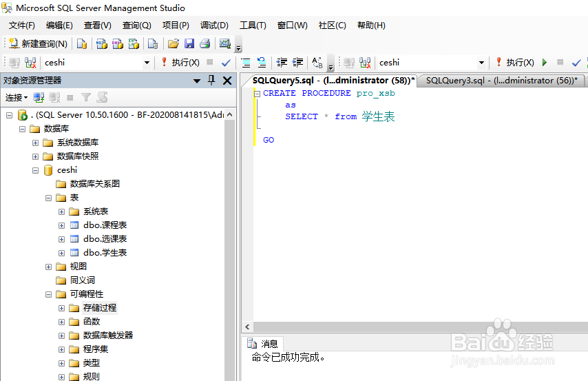Expand the dbo.学生表 table node
This screenshot has width=588, height=381.
click(61, 253)
